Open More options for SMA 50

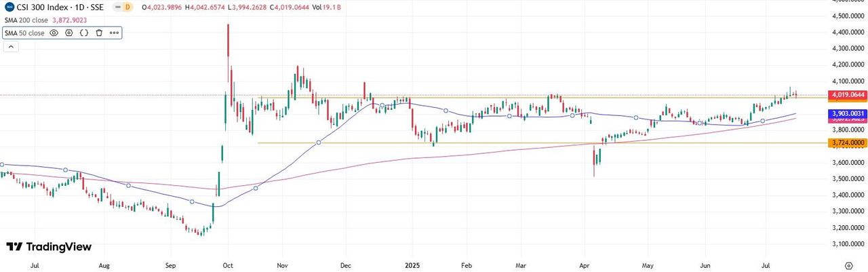click(x=114, y=33)
